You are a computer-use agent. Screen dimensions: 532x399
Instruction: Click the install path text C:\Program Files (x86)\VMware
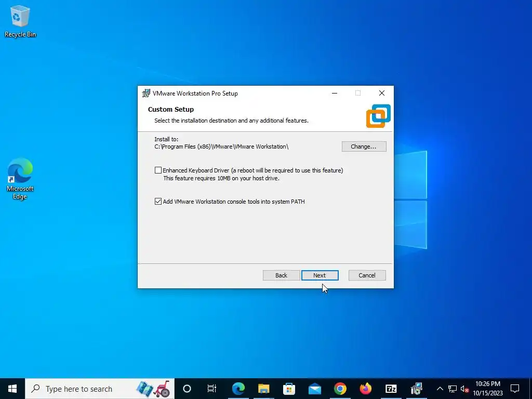coord(221,147)
